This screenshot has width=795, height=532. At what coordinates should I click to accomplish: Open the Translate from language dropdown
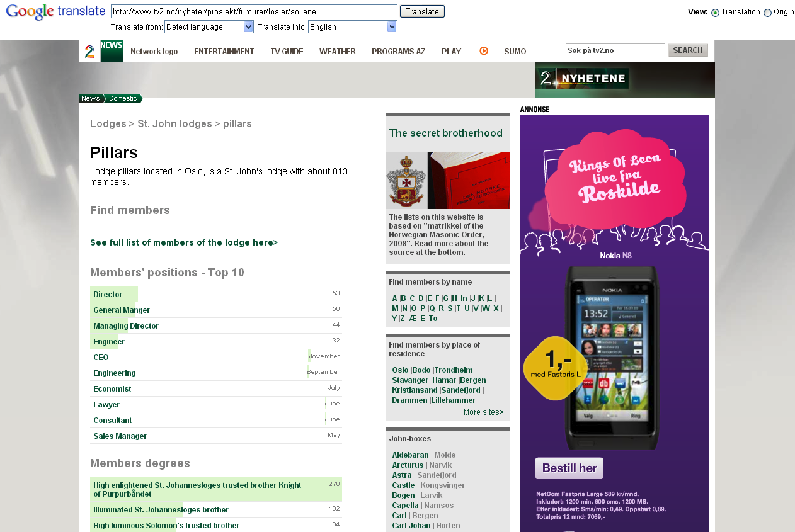click(209, 27)
